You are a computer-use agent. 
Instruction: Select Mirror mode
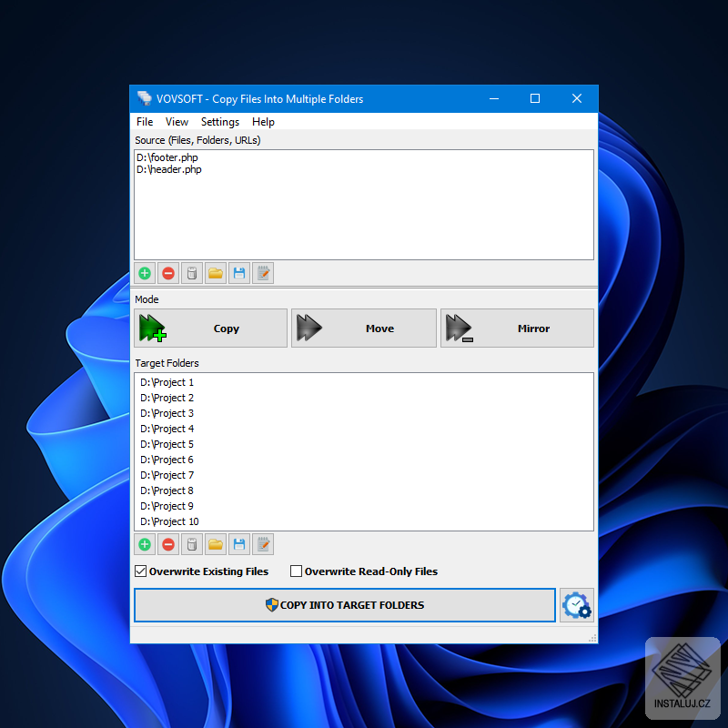click(x=517, y=329)
